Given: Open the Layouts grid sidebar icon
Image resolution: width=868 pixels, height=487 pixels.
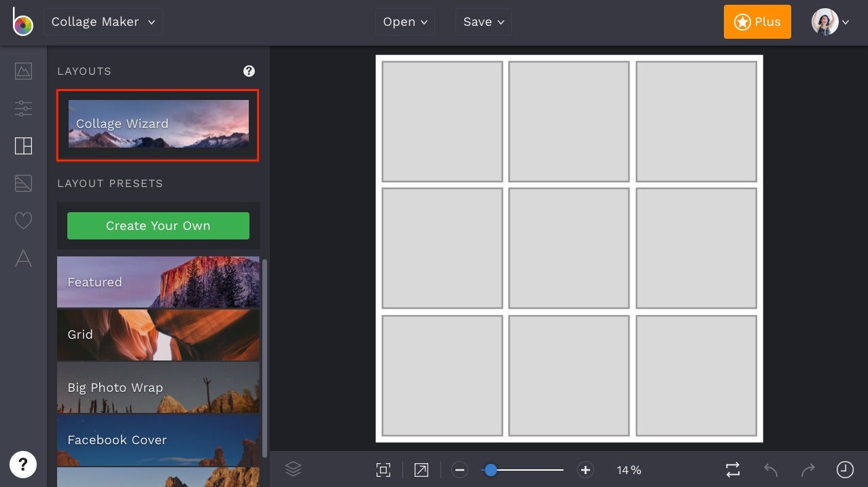Looking at the screenshot, I should (23, 146).
